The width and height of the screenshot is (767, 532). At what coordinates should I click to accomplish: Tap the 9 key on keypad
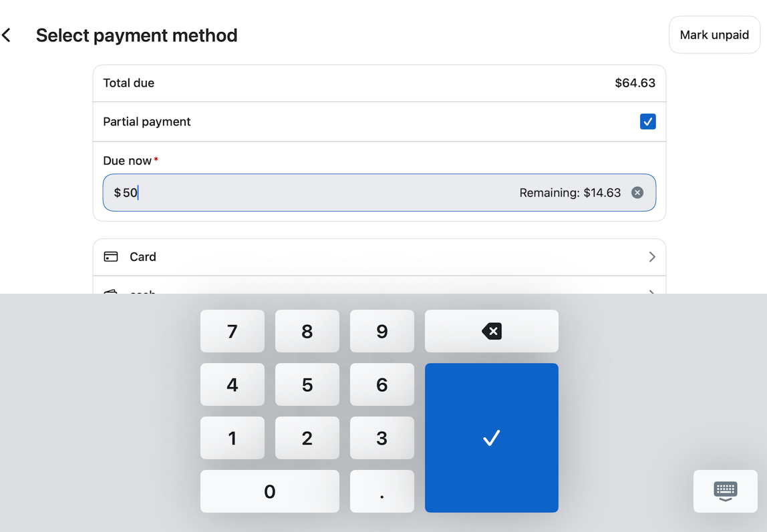tap(382, 331)
